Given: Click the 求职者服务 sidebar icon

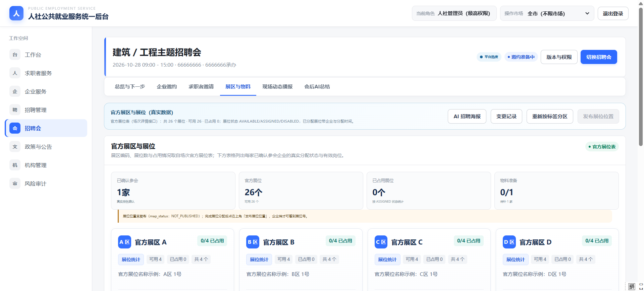Looking at the screenshot, I should click(15, 73).
